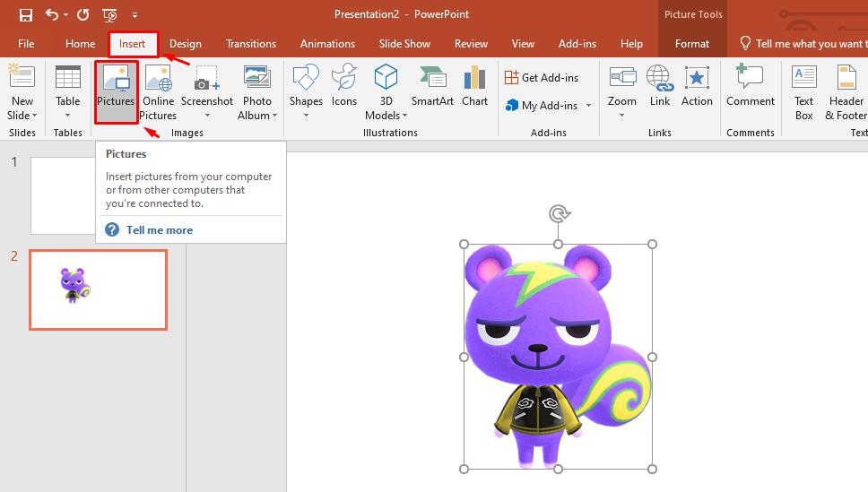Viewport: 868px width, 492px height.
Task: Select slide 1 thumbnail
Action: (x=63, y=196)
